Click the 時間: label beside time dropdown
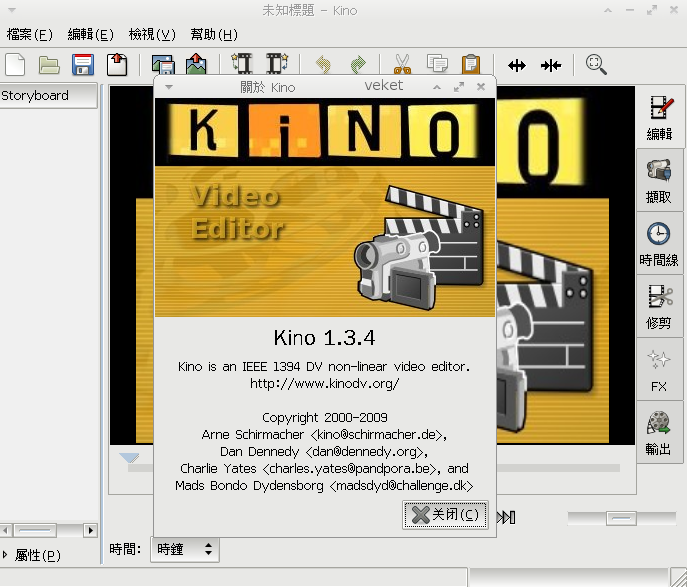This screenshot has width=687, height=587. tap(125, 549)
